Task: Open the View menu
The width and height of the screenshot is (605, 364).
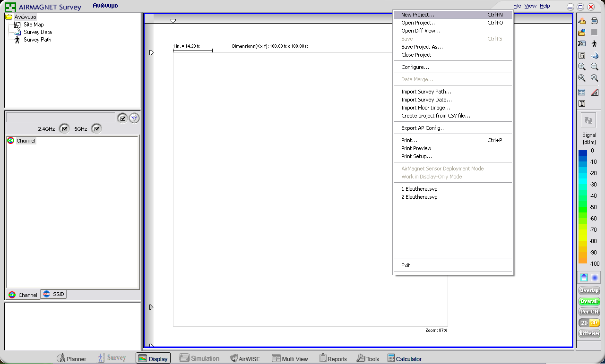Action: [x=530, y=6]
